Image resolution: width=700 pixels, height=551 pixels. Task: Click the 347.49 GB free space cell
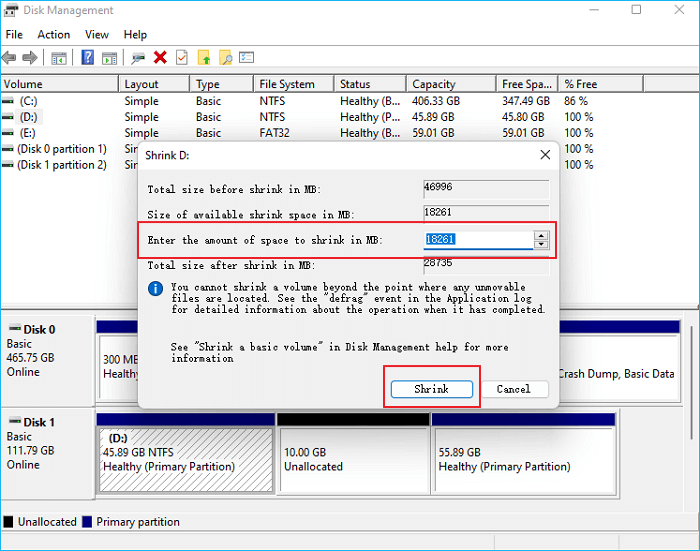(x=526, y=101)
